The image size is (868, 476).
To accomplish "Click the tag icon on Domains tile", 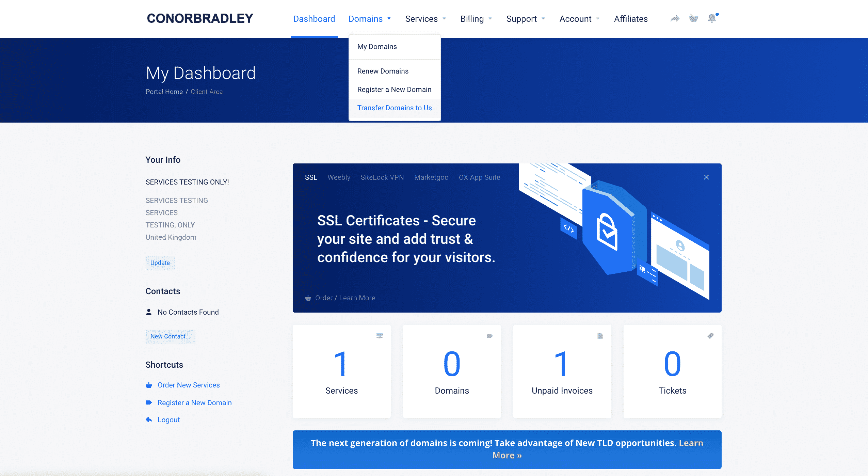I will click(489, 336).
